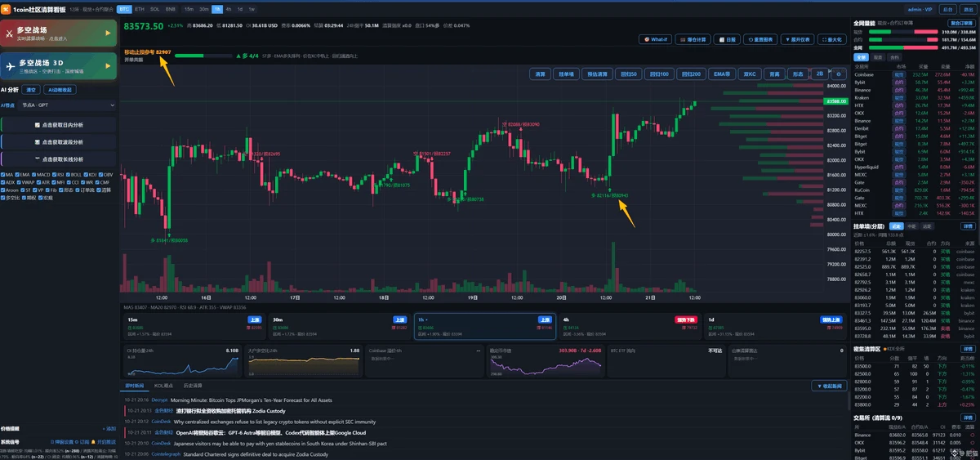Click the airplane icon on 3D battlefield card
Image resolution: width=980 pixels, height=460 pixels.
tap(9, 66)
